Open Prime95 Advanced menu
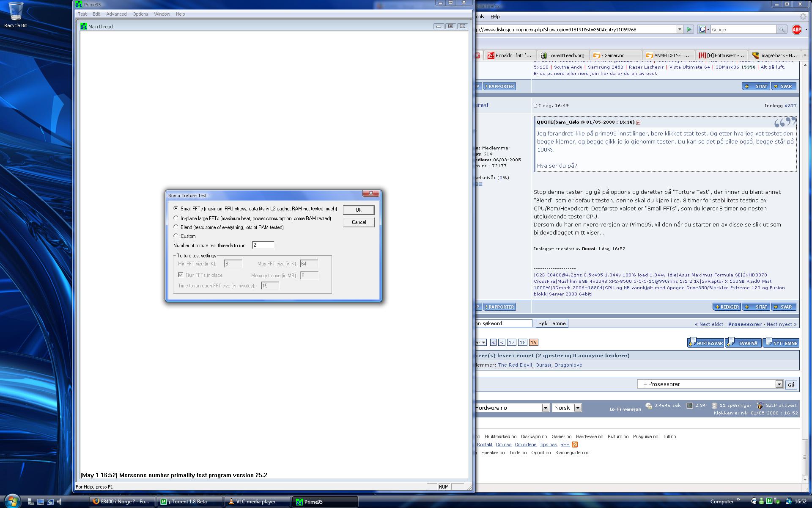The height and width of the screenshot is (508, 812). click(116, 14)
